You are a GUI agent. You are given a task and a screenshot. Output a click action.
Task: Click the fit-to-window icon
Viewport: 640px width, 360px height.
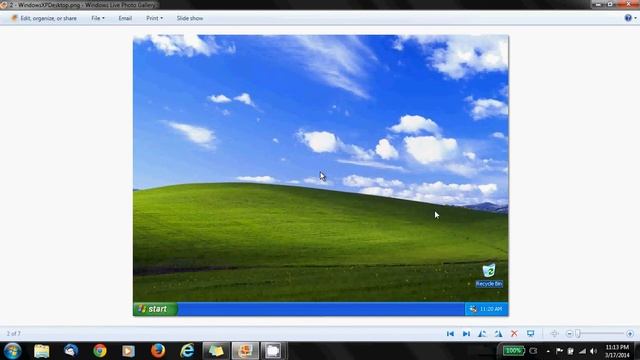[x=554, y=333]
